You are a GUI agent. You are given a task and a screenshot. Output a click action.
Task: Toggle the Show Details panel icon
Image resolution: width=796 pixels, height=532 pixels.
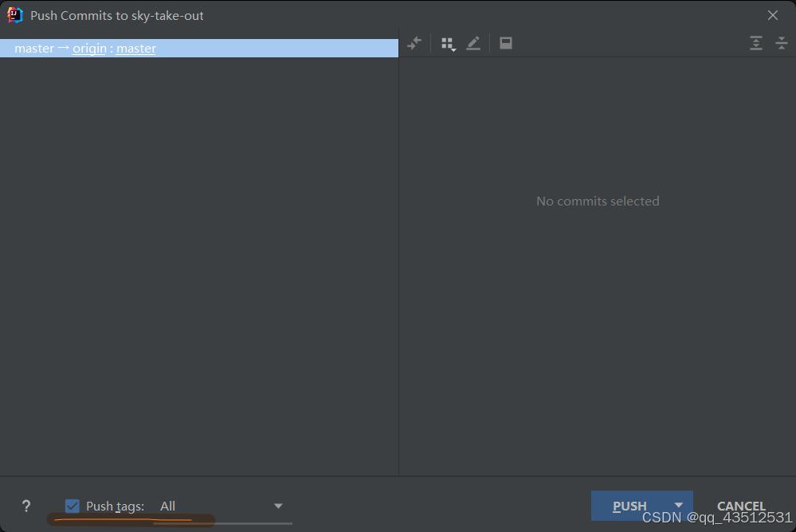click(x=506, y=43)
